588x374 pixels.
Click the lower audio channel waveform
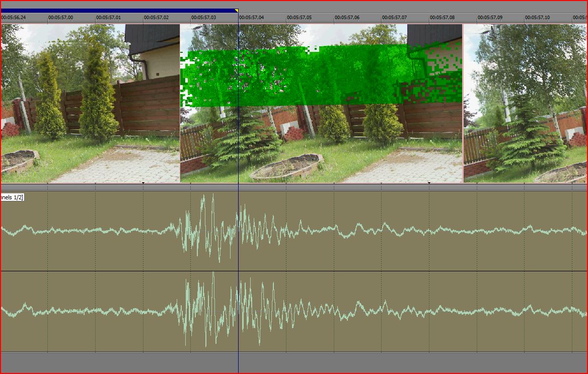click(294, 312)
